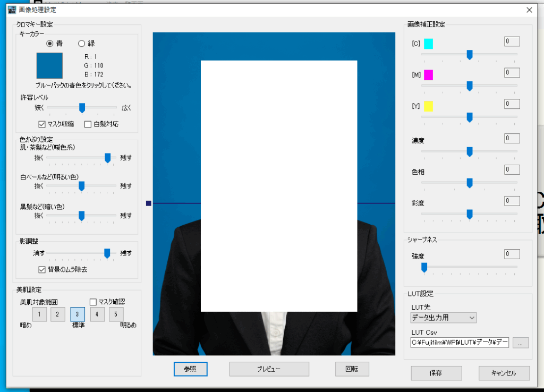544x392 pixels.
Task: Select the 青 key color radio button
Action: click(x=50, y=44)
